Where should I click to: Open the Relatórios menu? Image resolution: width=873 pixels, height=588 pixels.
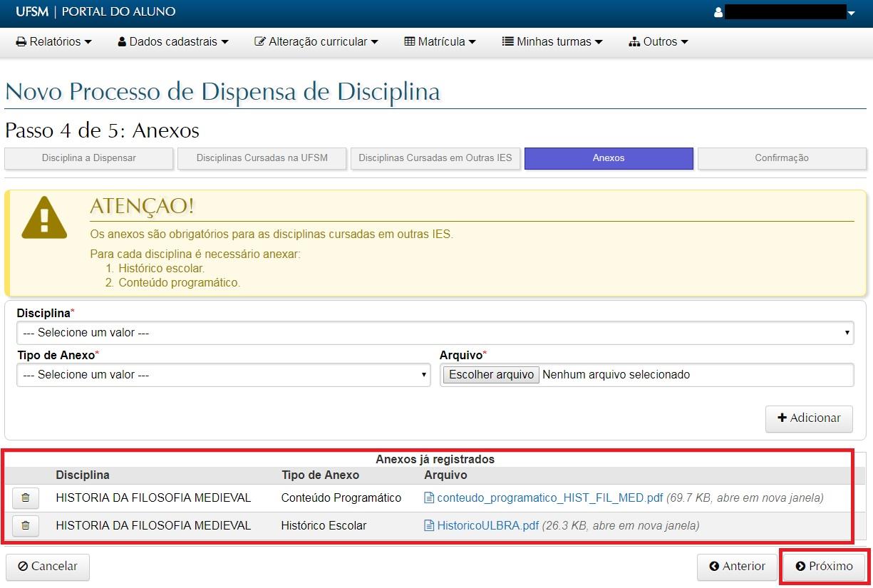click(x=54, y=42)
